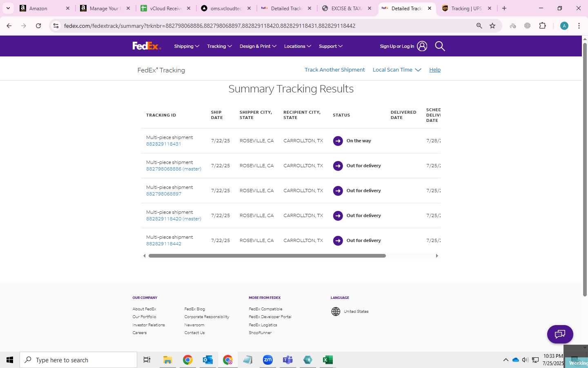Open Windows Start menu
The image size is (588, 368).
tap(10, 360)
